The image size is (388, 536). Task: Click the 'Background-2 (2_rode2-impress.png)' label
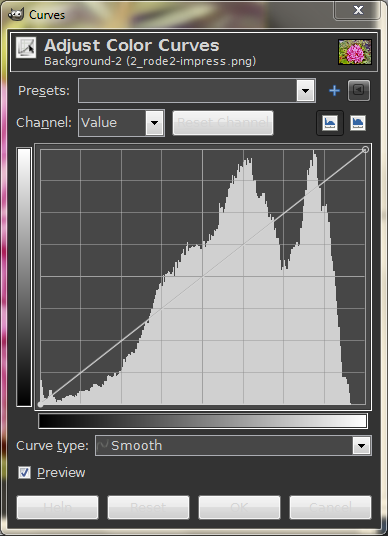(150, 61)
